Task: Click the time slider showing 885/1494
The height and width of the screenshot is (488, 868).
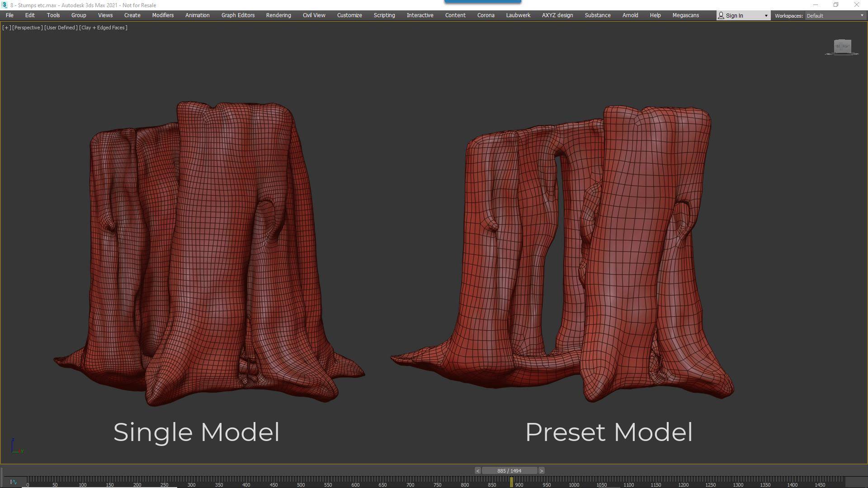Action: coord(509,470)
